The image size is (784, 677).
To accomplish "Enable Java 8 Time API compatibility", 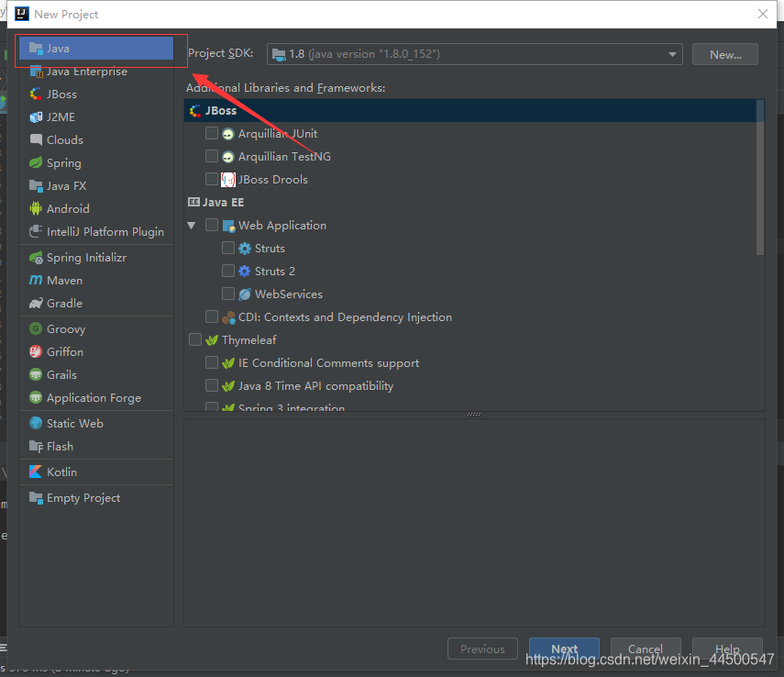I will (x=212, y=385).
